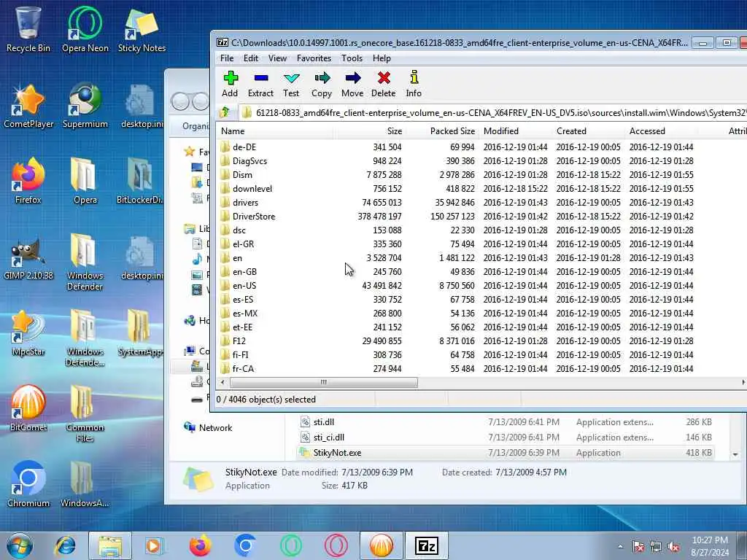Click the muted volume tray icon
This screenshot has height=560, width=747.
click(x=673, y=547)
